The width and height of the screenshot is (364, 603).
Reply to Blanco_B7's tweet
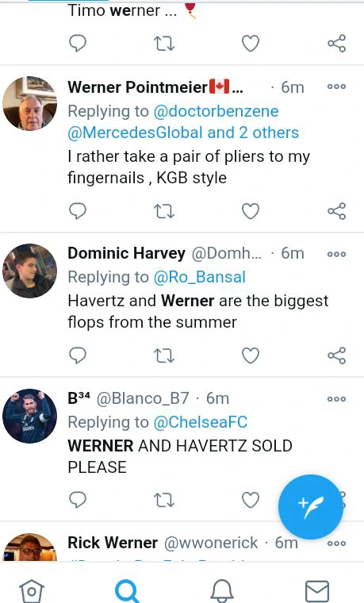coord(77,500)
